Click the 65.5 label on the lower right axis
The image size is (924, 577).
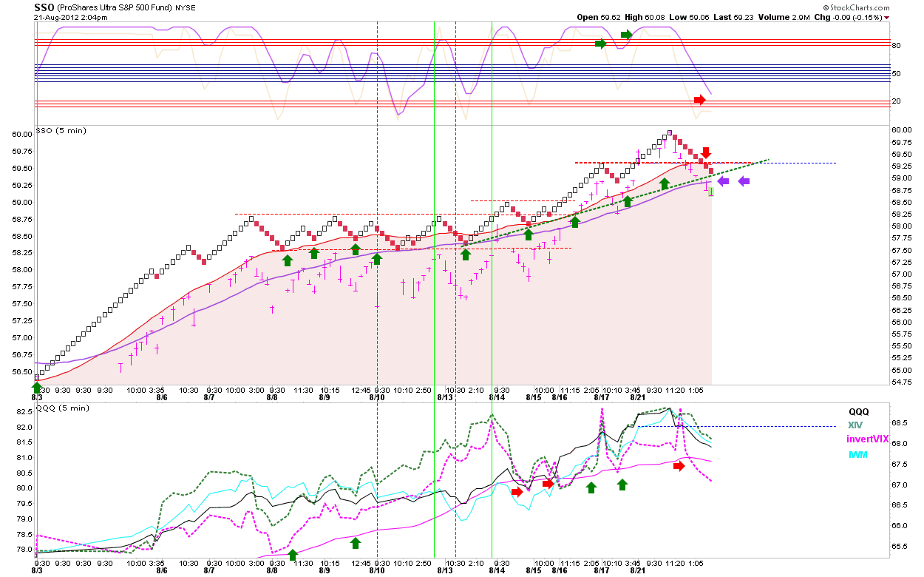pyautogui.click(x=900, y=545)
